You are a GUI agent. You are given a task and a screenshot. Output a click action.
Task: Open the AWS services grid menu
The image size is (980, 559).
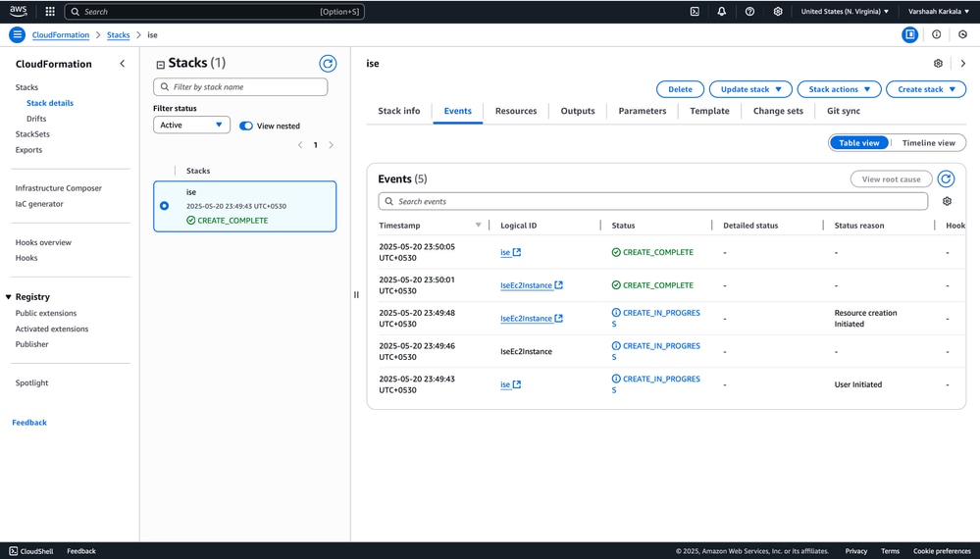click(x=50, y=12)
